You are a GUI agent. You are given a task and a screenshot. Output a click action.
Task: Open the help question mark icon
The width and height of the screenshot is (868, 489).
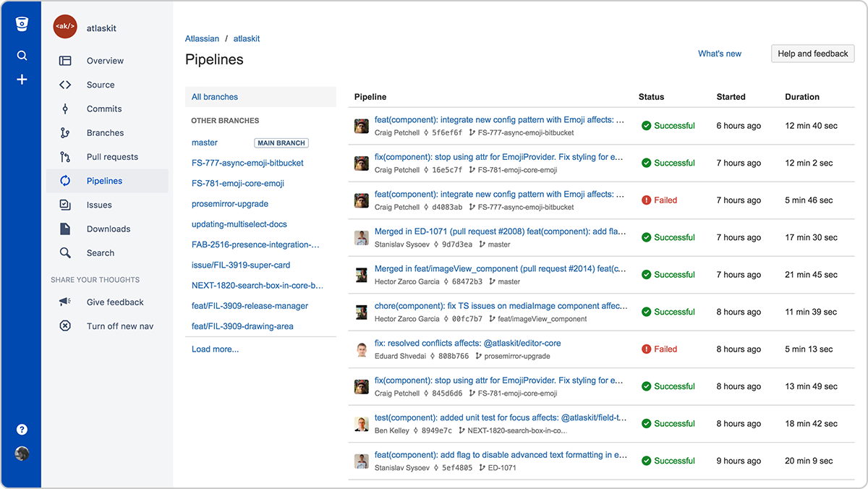(x=22, y=429)
